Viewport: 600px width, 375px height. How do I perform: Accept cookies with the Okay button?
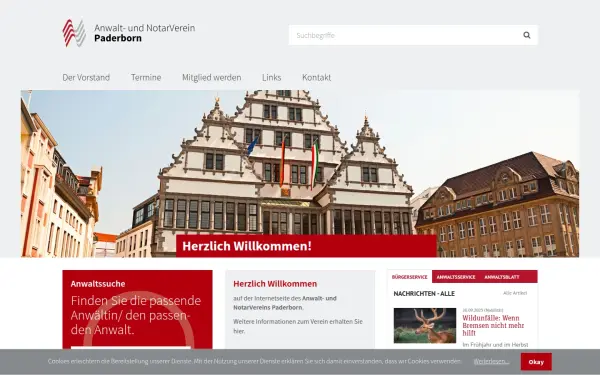(x=536, y=362)
